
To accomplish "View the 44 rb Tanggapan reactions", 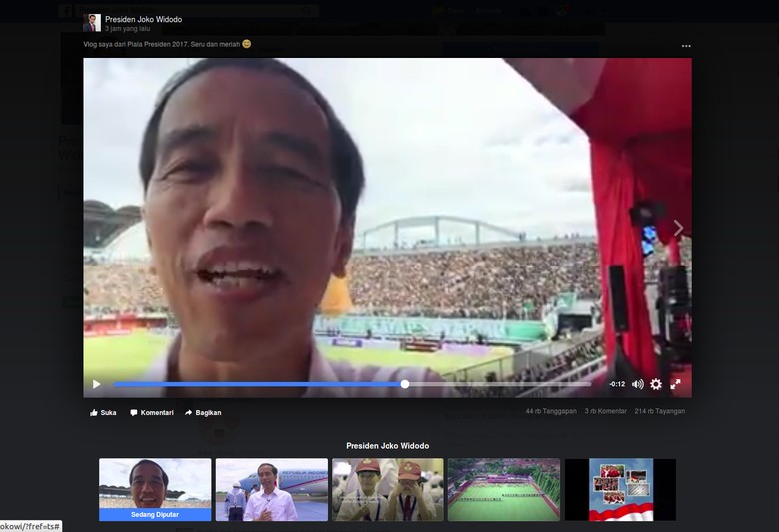I will tap(551, 411).
